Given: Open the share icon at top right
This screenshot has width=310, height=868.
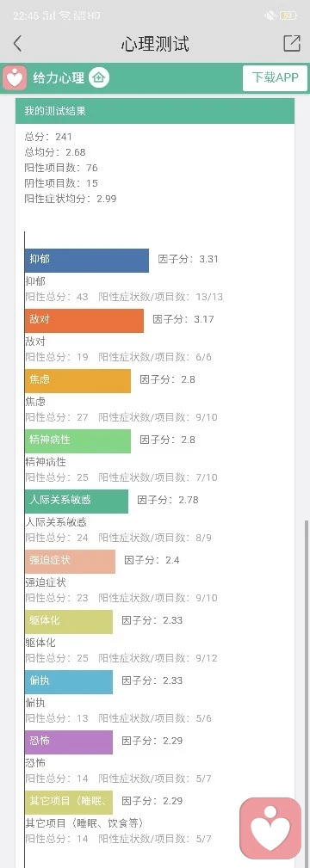Looking at the screenshot, I should tap(292, 44).
